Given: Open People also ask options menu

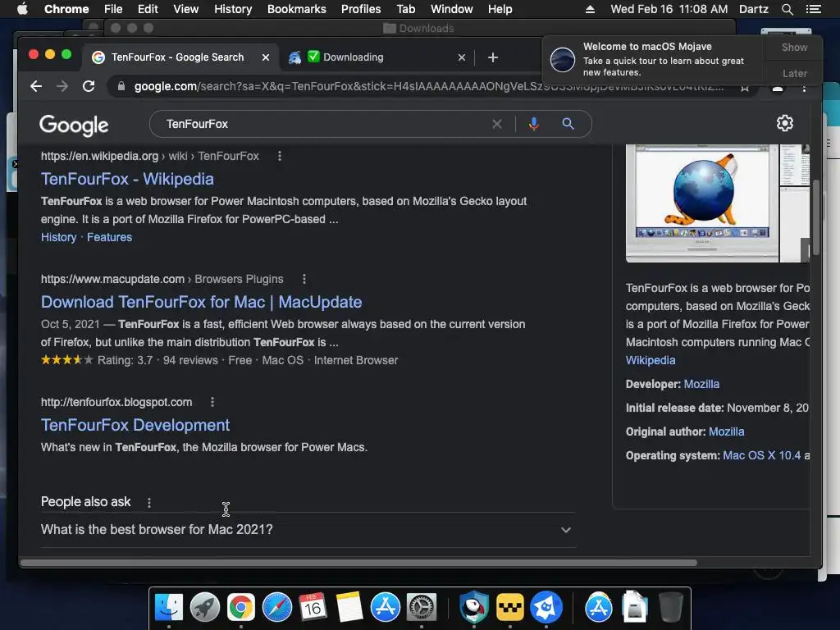Looking at the screenshot, I should (149, 503).
